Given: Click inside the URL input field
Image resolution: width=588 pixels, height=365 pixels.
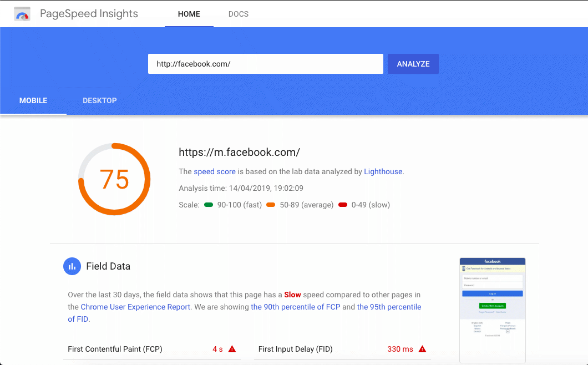Looking at the screenshot, I should point(265,64).
